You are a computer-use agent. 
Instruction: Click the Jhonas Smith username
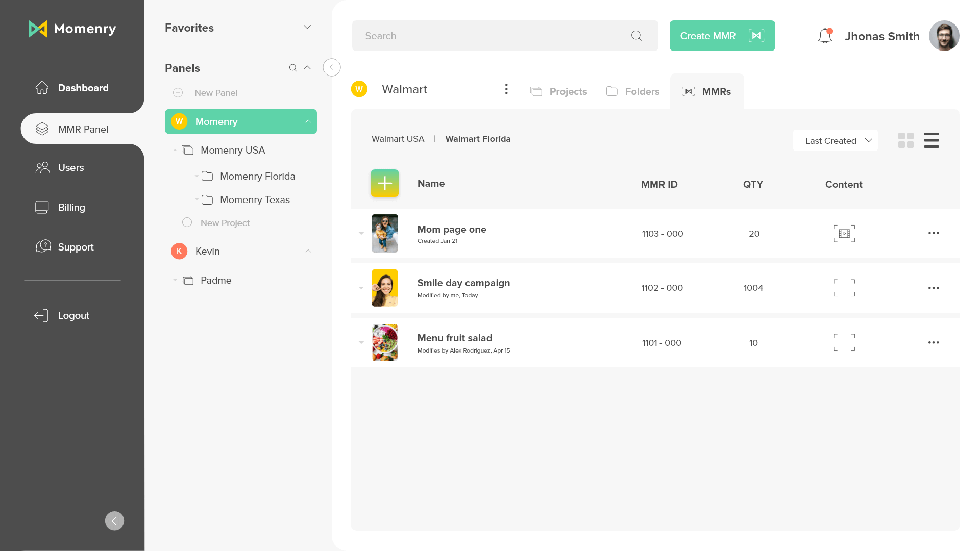point(882,36)
